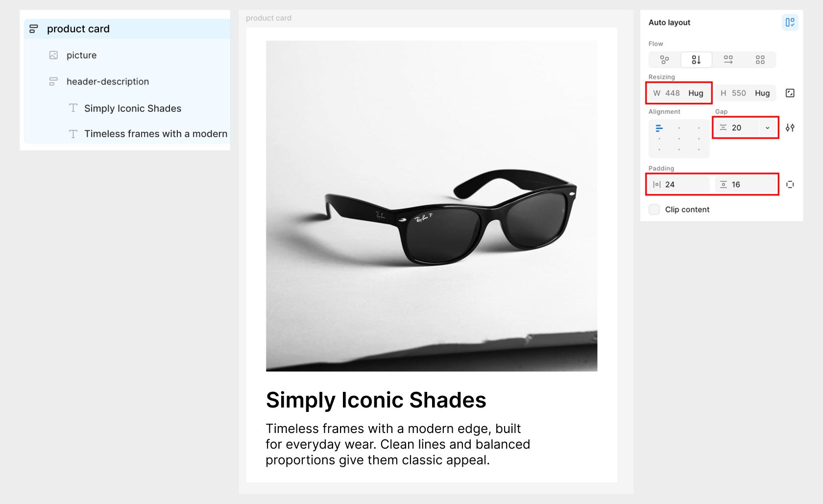
Task: Click the text icon beside Timeless frames layer
Action: tap(73, 134)
